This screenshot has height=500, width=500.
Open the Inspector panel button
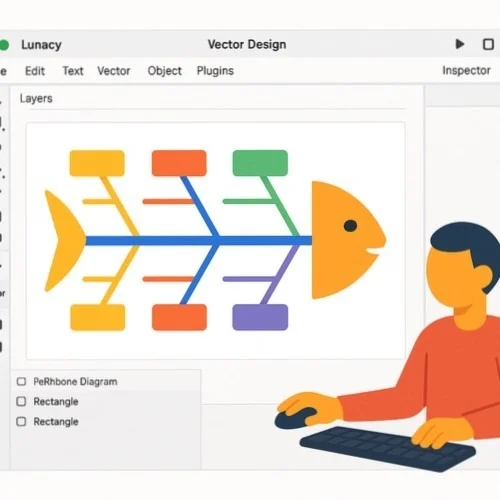[x=466, y=70]
